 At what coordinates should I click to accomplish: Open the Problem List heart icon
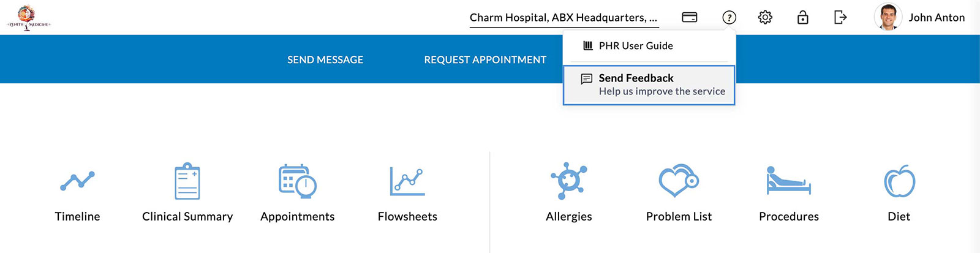679,181
